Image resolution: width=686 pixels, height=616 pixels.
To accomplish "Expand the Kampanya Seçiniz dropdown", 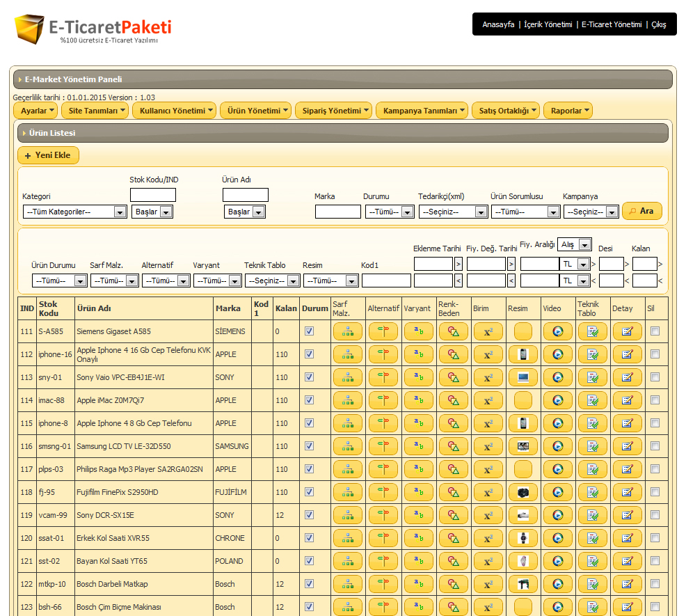I will point(591,212).
